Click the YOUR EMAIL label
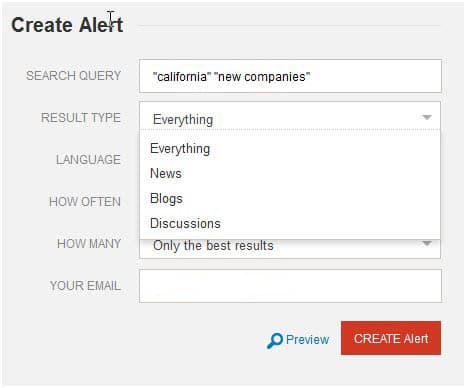 pyautogui.click(x=85, y=286)
